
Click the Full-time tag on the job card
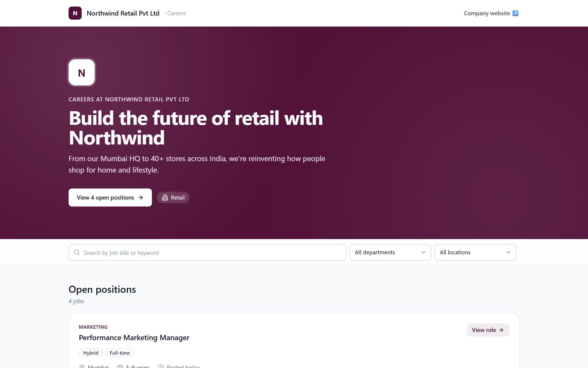click(120, 353)
